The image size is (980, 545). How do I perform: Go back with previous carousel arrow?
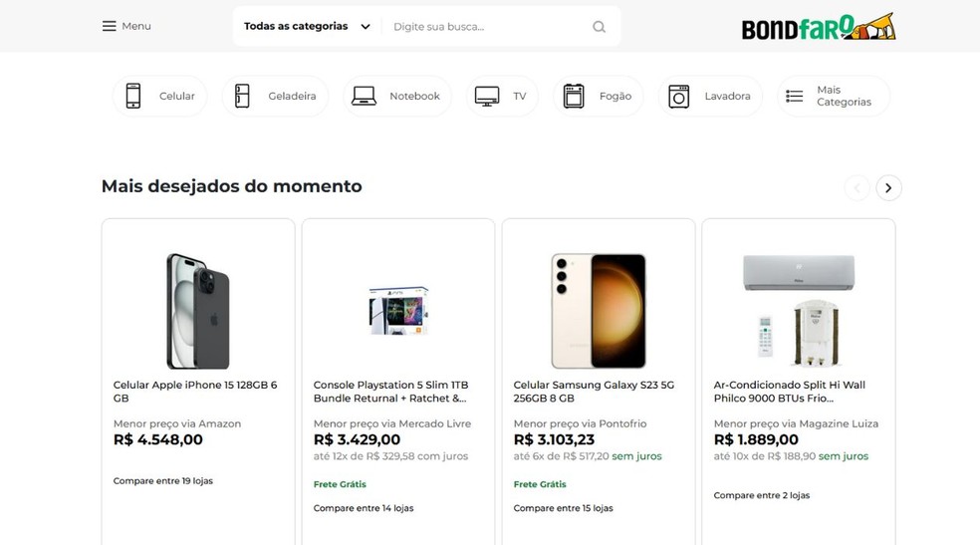point(857,187)
